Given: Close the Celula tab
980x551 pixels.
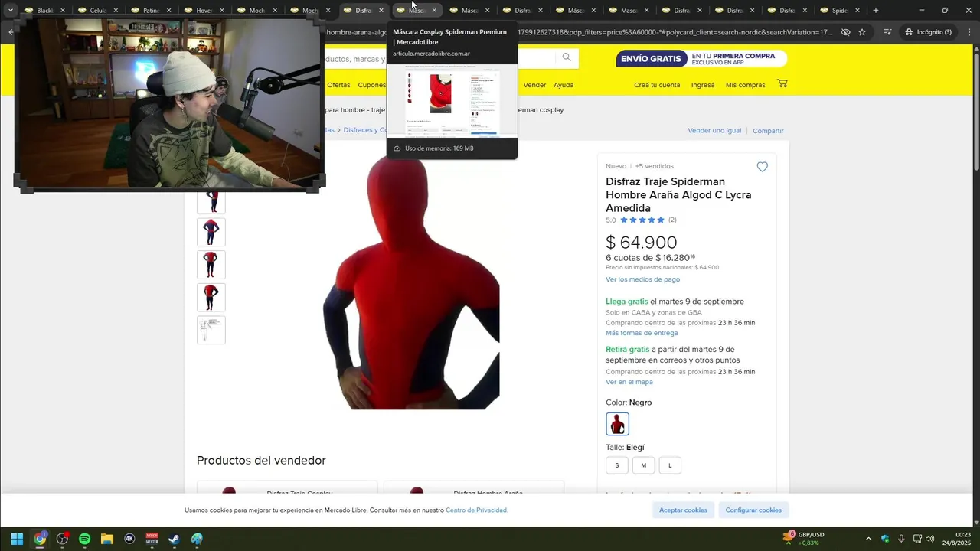Looking at the screenshot, I should (116, 11).
